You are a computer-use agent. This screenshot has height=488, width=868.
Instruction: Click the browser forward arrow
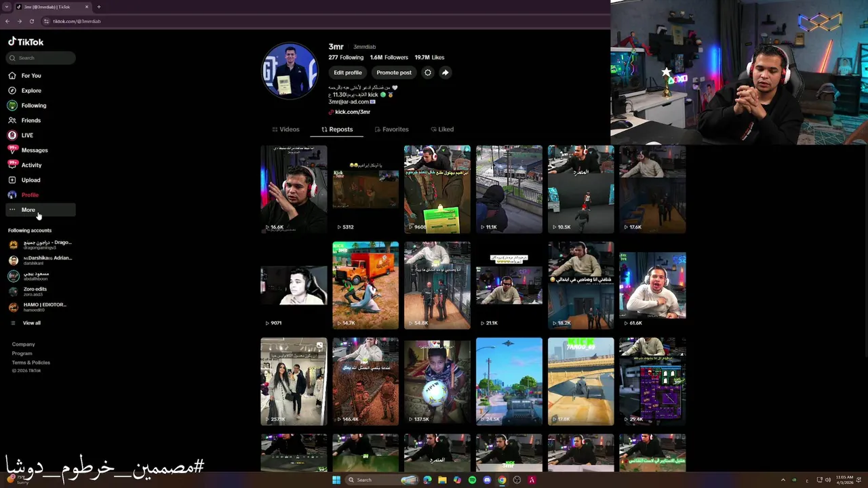click(19, 21)
